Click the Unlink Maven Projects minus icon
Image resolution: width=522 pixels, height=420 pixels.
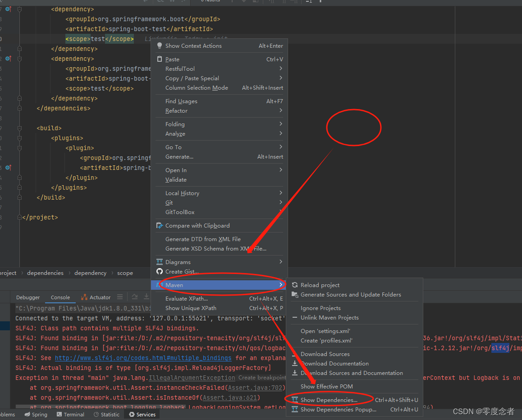[x=295, y=318]
